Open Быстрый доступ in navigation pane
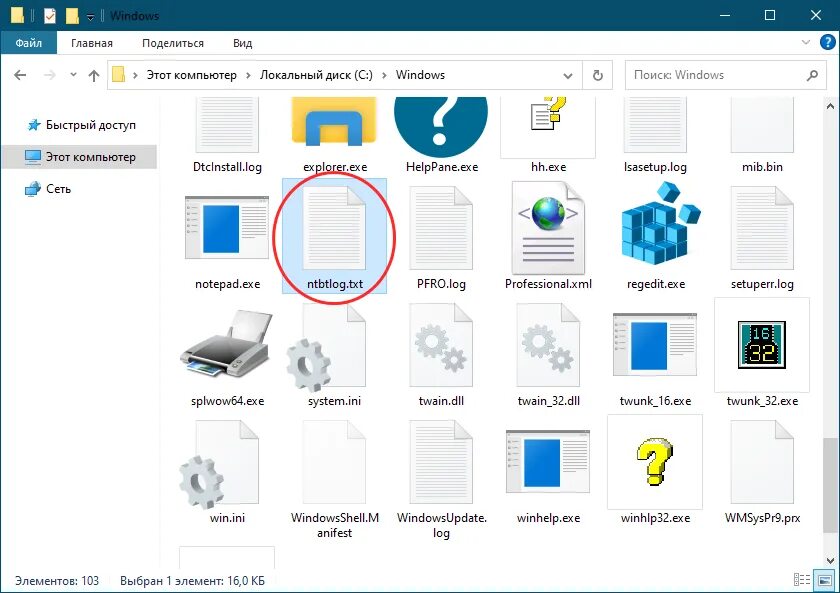Image resolution: width=840 pixels, height=593 pixels. click(x=91, y=125)
